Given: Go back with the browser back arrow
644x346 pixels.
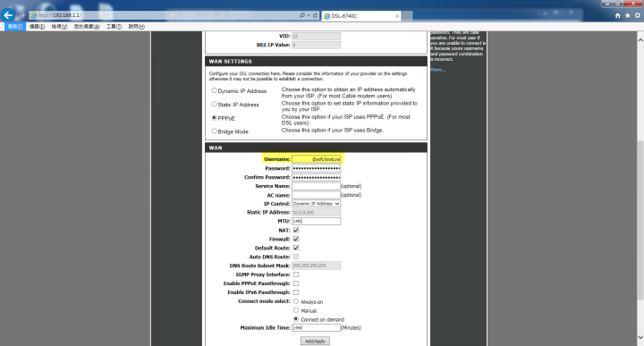Looking at the screenshot, I should click(x=8, y=15).
